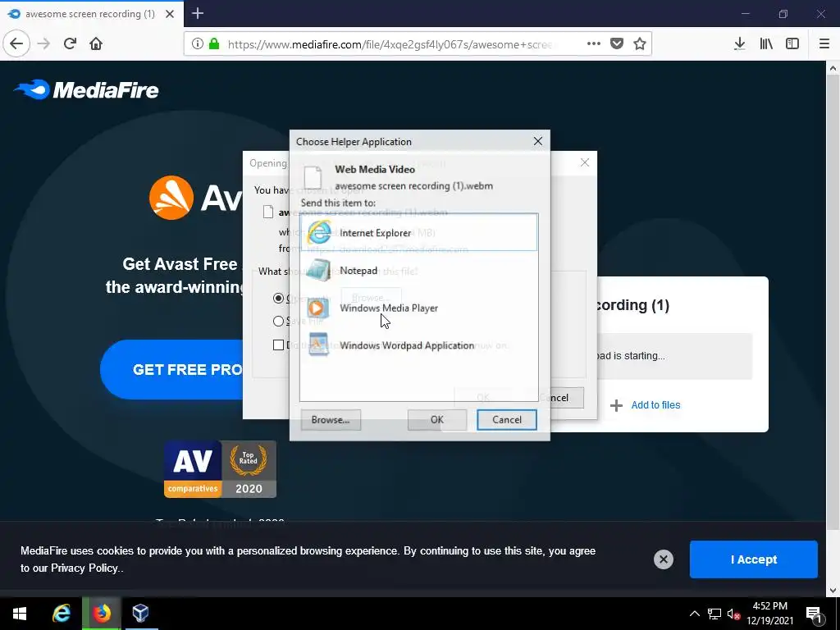Dismiss cookie banner with X icon
Screen dimensions: 840x630
tap(663, 559)
